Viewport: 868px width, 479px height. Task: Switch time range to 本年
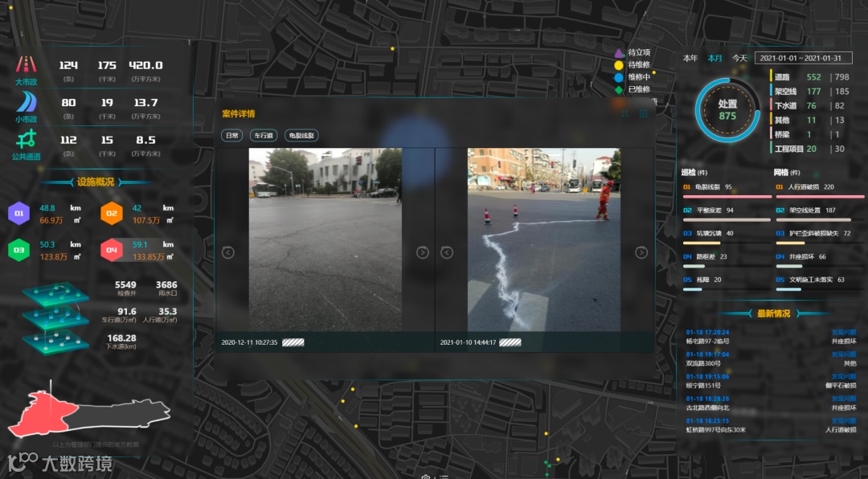(690, 58)
